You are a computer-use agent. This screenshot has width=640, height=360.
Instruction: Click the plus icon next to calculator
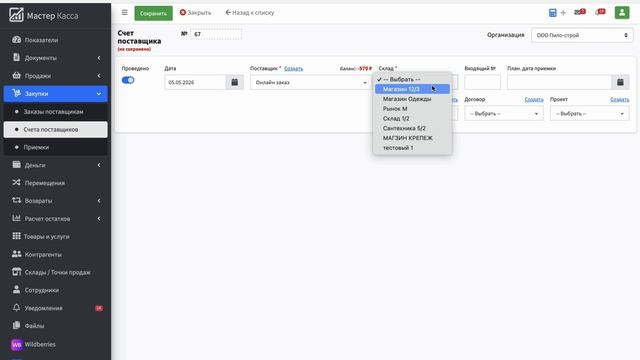563,13
